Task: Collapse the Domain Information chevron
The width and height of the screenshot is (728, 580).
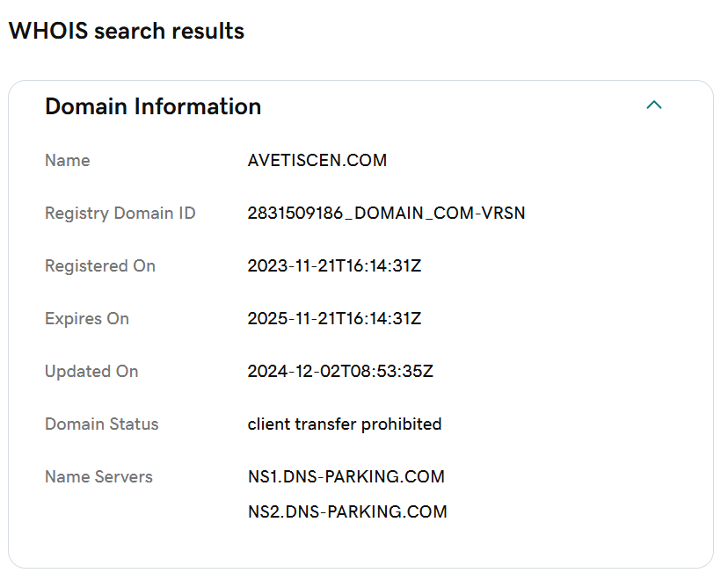Action: click(654, 105)
